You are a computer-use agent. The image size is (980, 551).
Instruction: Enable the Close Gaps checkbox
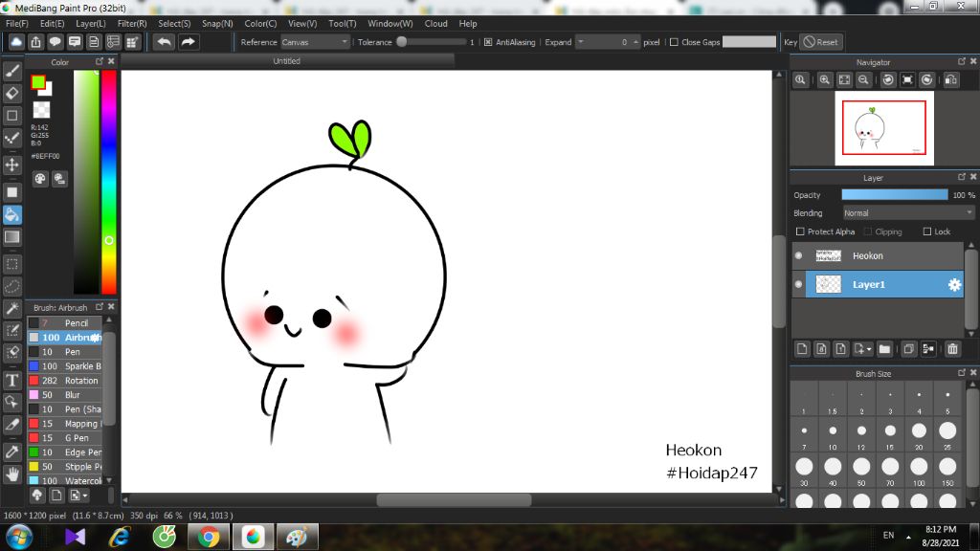pos(674,42)
